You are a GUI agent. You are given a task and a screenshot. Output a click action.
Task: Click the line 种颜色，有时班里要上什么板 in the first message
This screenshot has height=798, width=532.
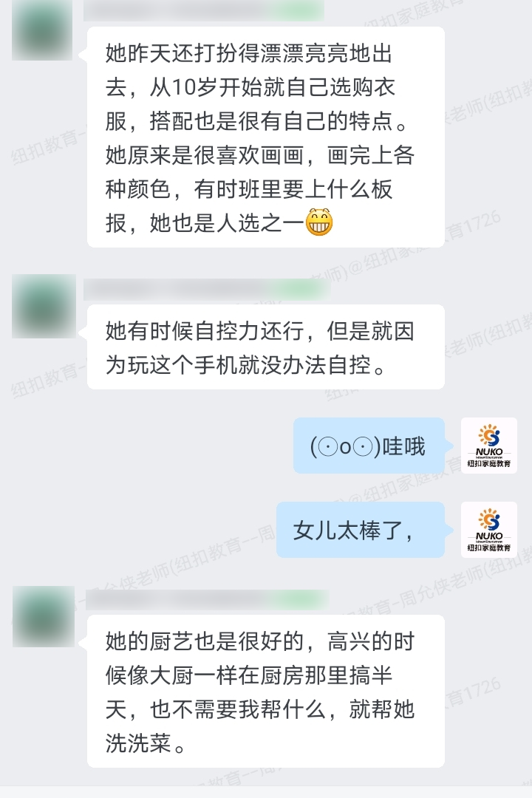(249, 189)
